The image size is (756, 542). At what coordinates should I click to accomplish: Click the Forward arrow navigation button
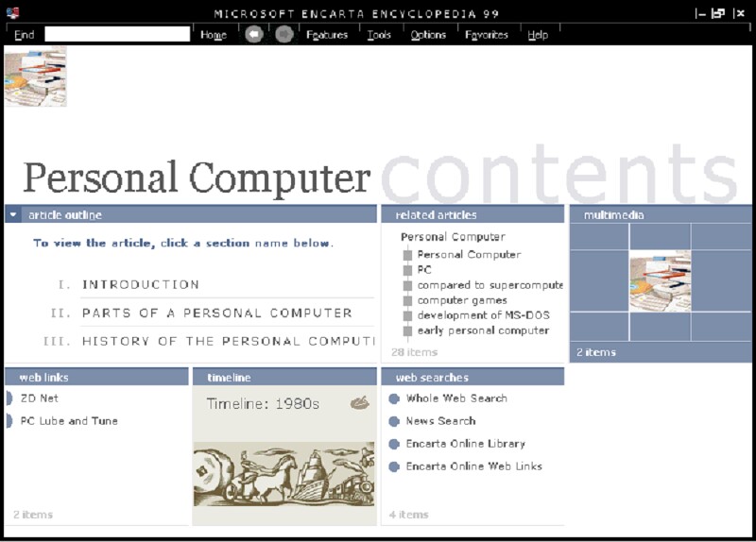284,35
